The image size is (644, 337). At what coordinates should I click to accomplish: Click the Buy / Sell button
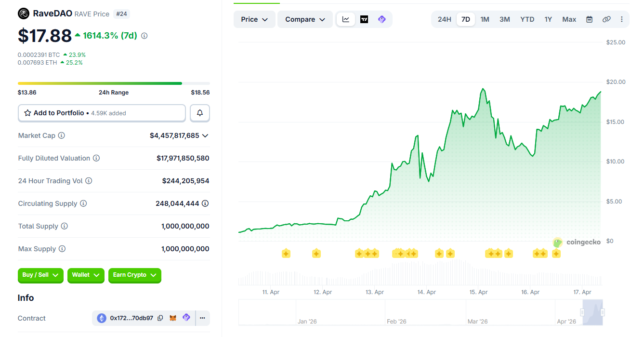pyautogui.click(x=40, y=275)
